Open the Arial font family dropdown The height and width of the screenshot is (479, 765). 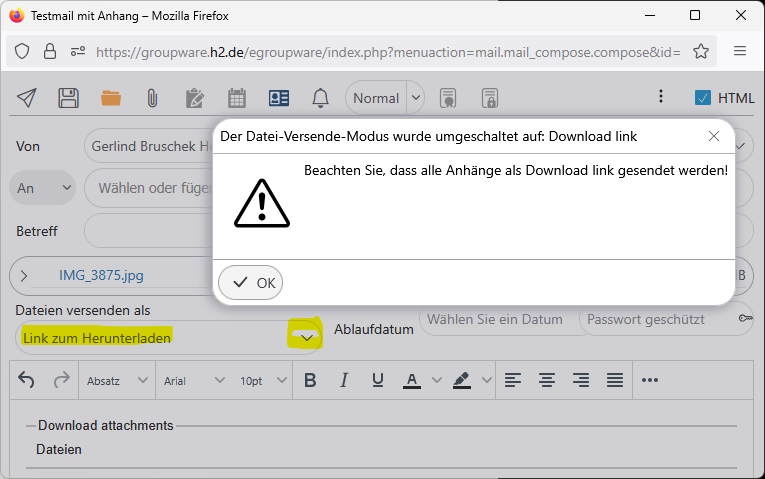194,380
